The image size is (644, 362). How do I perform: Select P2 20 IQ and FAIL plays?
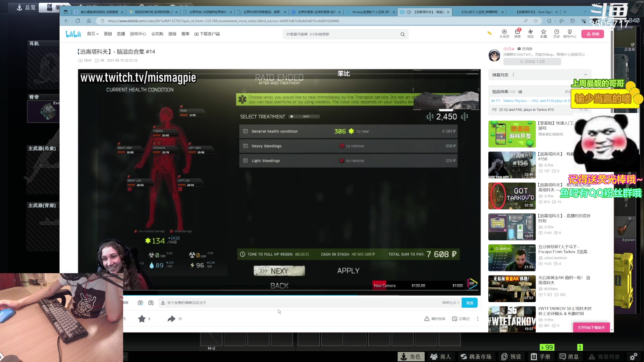point(539,110)
